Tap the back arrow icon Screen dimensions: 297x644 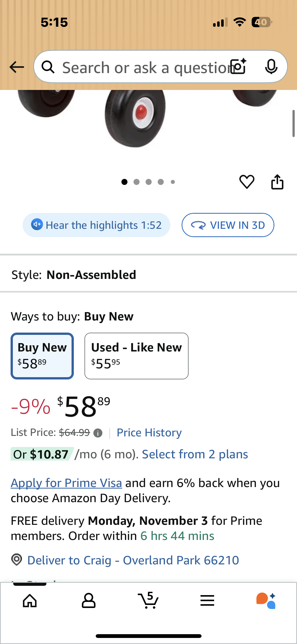[x=17, y=67]
